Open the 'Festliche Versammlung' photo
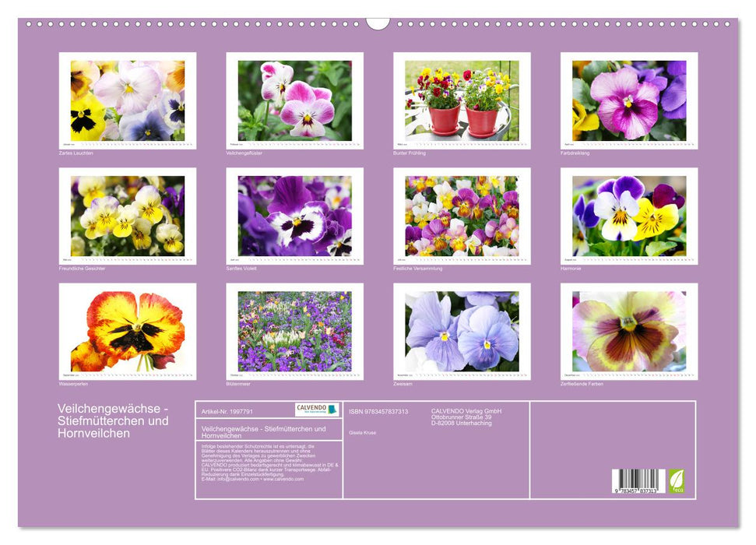Screen dimensions: 756x545 462,216
